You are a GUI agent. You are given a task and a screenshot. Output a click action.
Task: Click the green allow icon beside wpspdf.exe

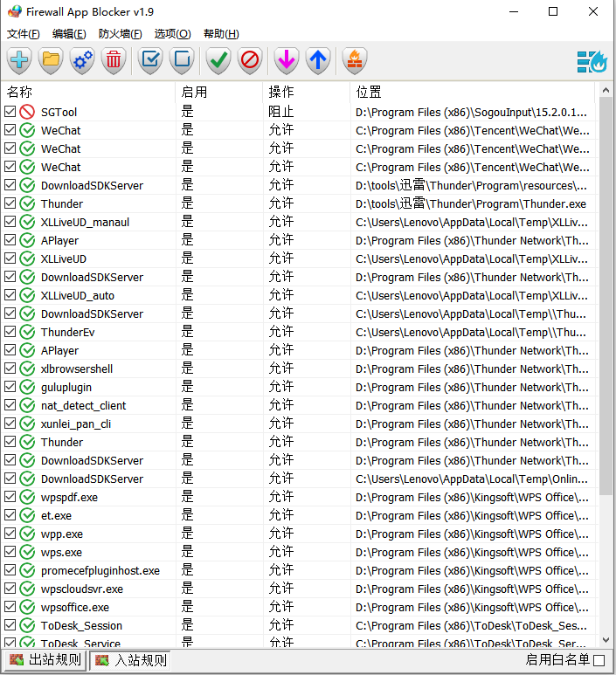[x=27, y=497]
